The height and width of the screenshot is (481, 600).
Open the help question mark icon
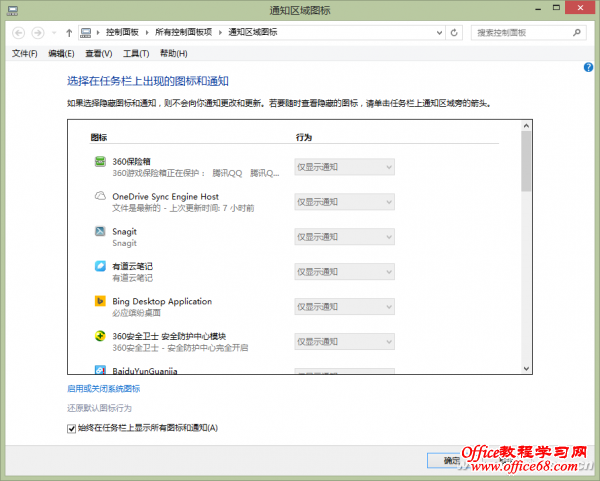(x=589, y=67)
